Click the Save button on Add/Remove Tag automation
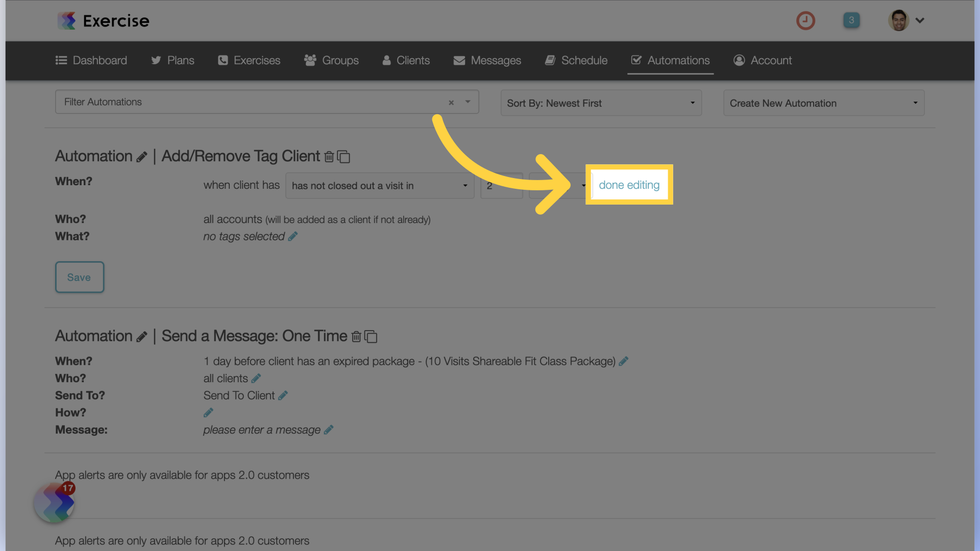This screenshot has width=980, height=551. point(79,277)
